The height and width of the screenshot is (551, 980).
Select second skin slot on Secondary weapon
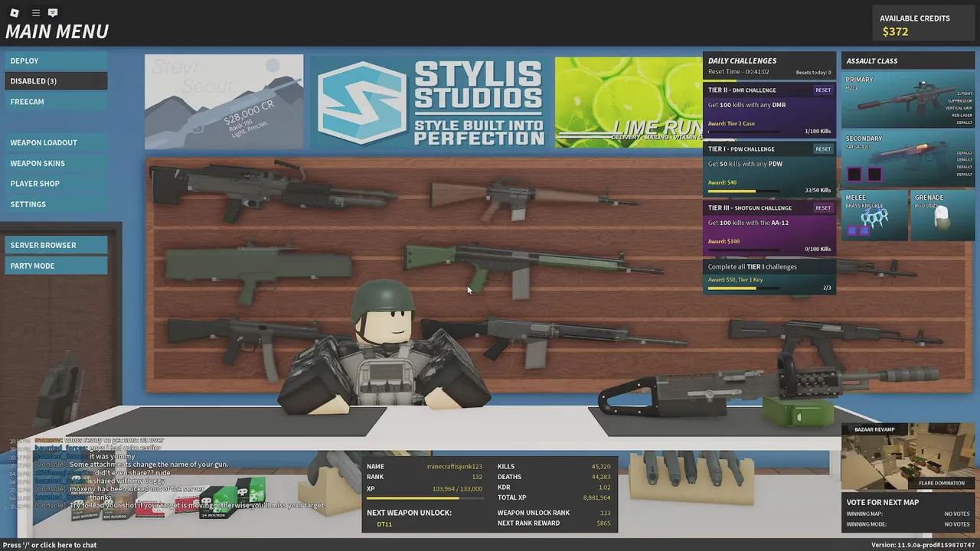tap(874, 174)
